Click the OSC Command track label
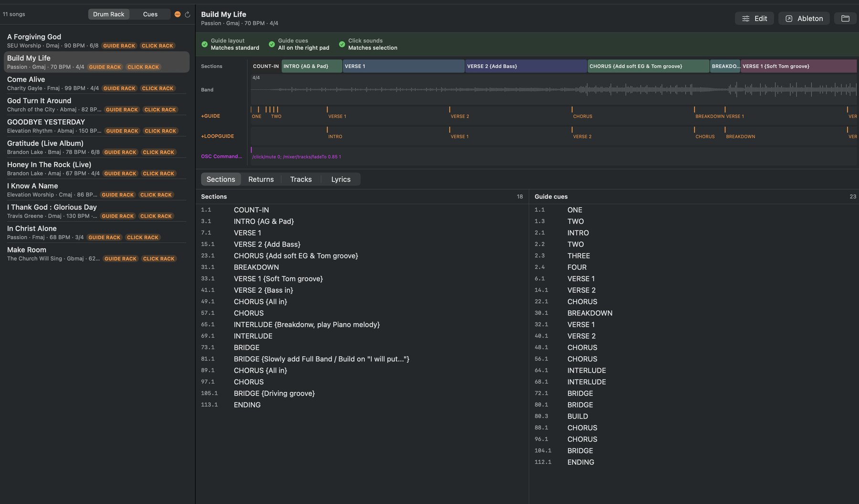859x504 pixels. point(221,156)
